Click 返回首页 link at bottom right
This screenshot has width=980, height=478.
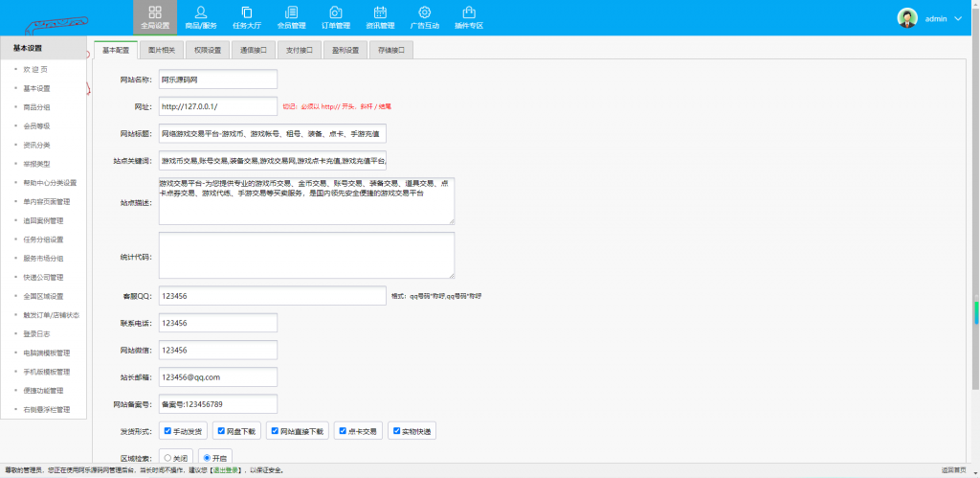[953, 470]
